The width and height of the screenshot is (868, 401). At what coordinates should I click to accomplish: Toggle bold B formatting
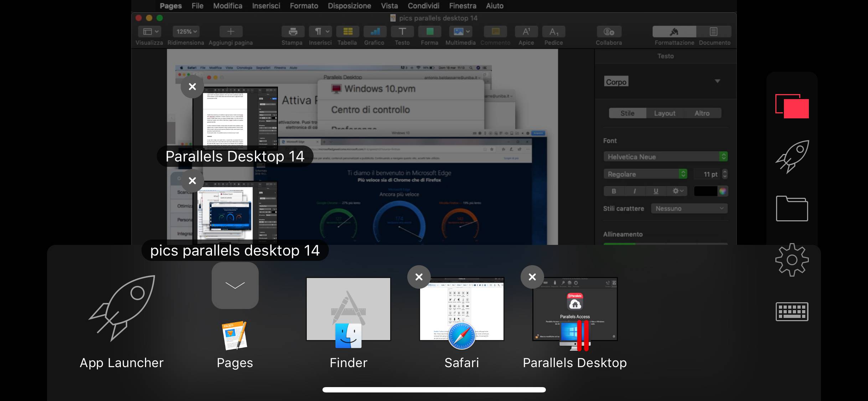pos(614,191)
